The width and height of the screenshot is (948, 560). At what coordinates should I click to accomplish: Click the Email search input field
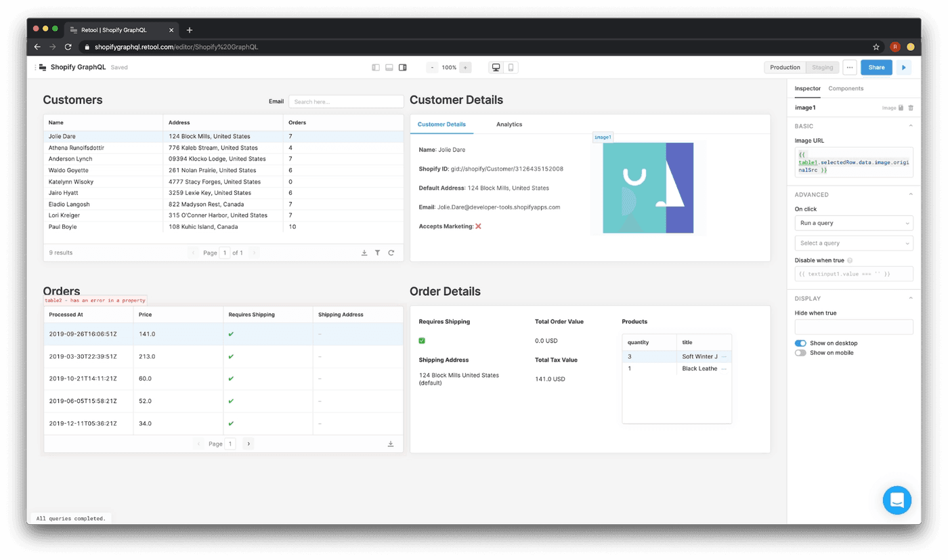click(346, 102)
